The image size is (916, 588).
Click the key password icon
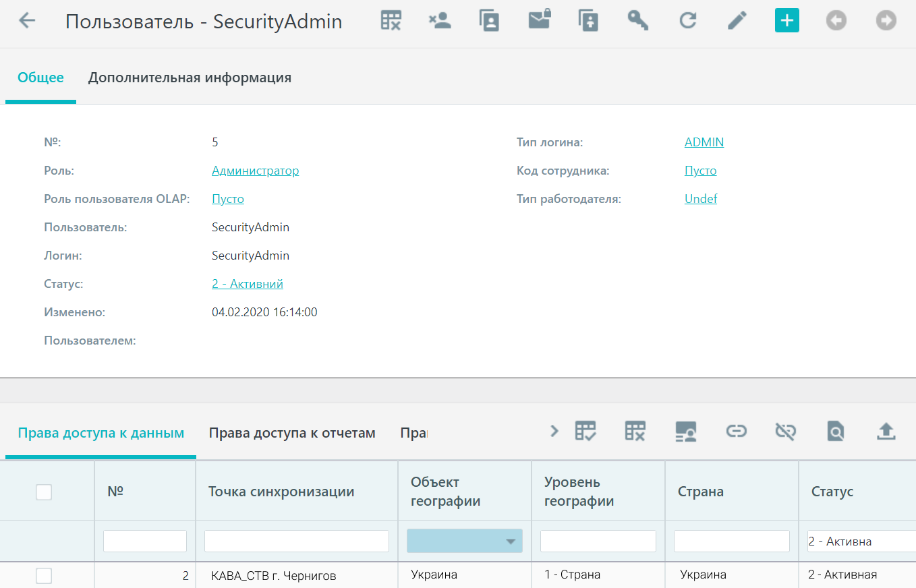(x=638, y=20)
